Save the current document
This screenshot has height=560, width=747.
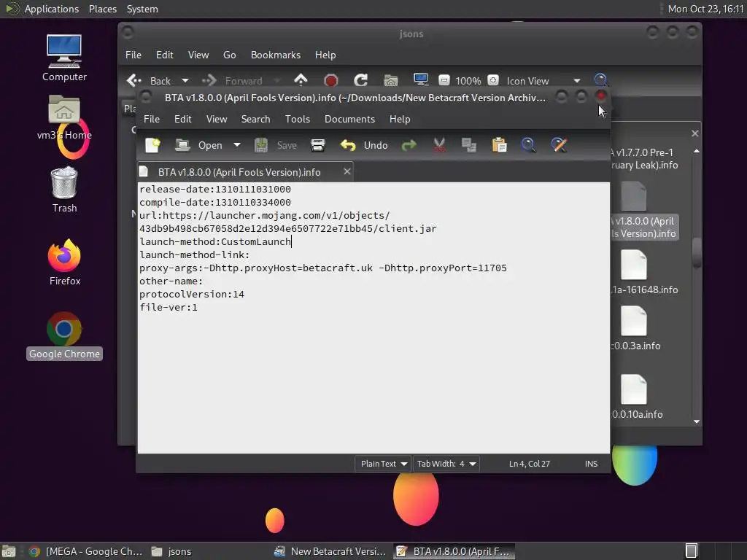(275, 145)
